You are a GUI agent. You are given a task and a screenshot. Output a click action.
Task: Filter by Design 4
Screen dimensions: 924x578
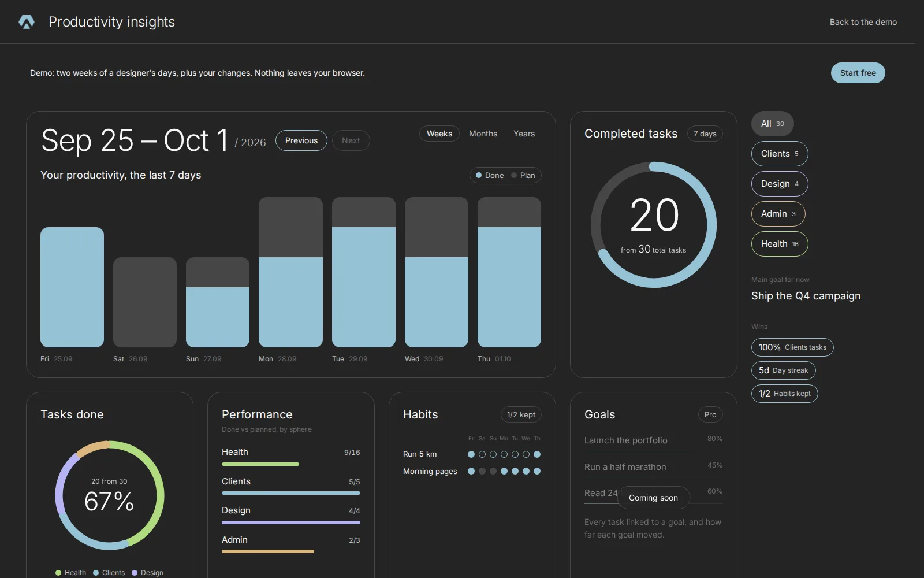[779, 184]
